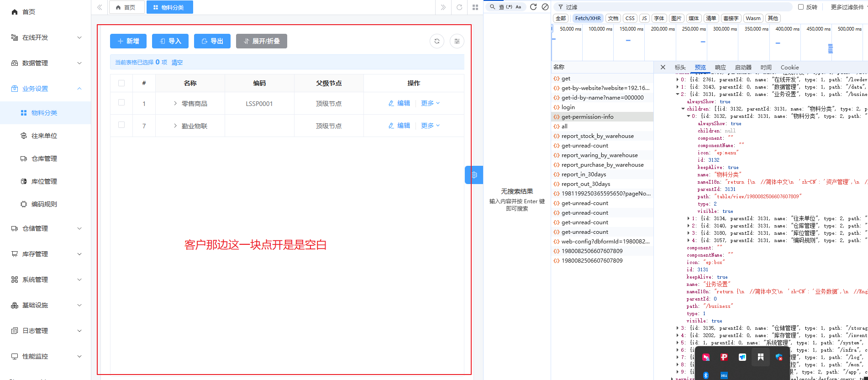This screenshot has height=380, width=868.
Task: Open 更多 dropdown for 勤业物联 row
Action: tap(430, 126)
